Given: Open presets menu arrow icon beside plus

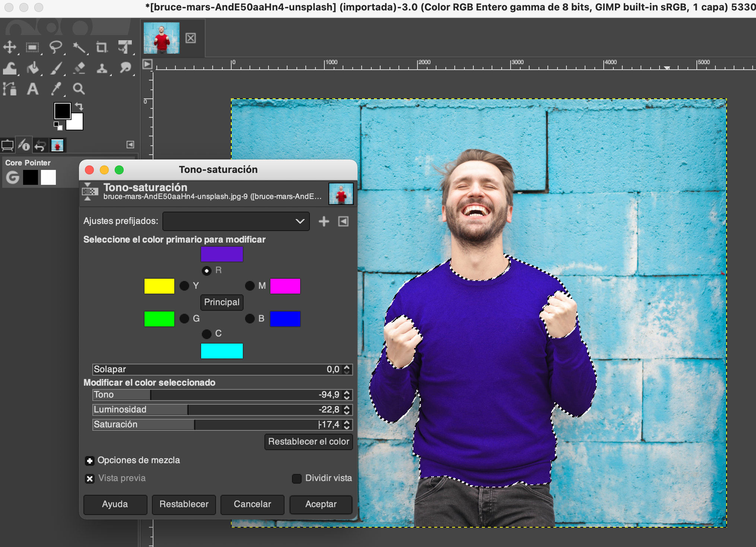Looking at the screenshot, I should click(343, 221).
